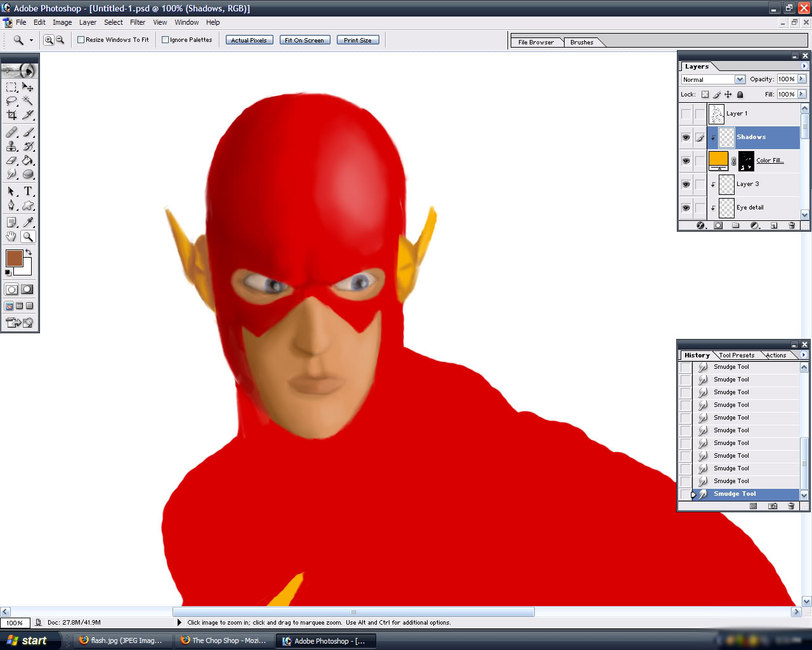Click the zoom out magnifier option
Screen dimensions: 812x650
(60, 40)
